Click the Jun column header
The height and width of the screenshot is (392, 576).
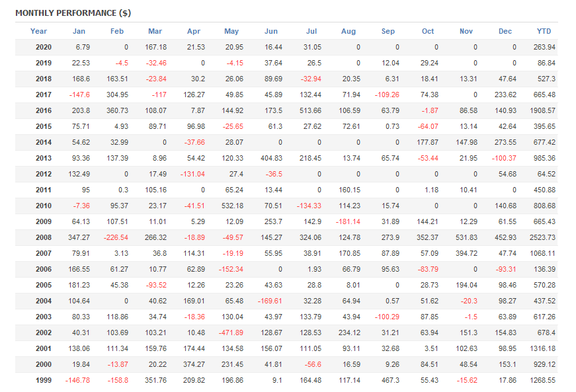271,31
